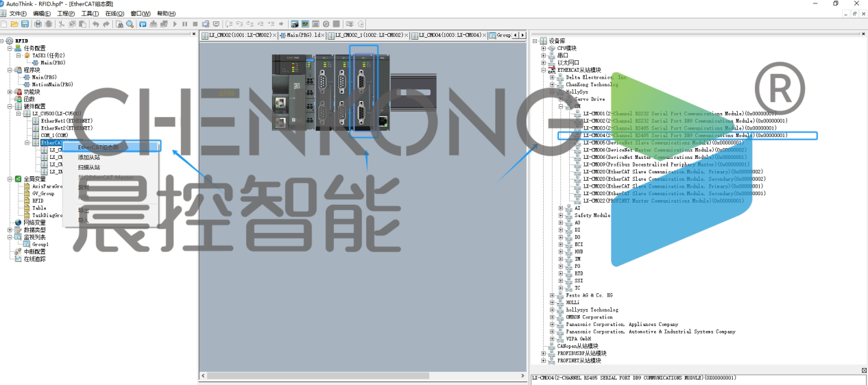The width and height of the screenshot is (868, 385).
Task: Open the 帮助(H) menu
Action: point(167,14)
